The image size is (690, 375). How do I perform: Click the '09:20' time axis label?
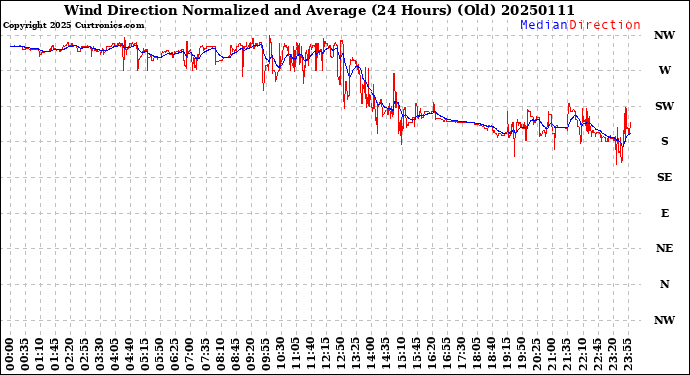251,355
